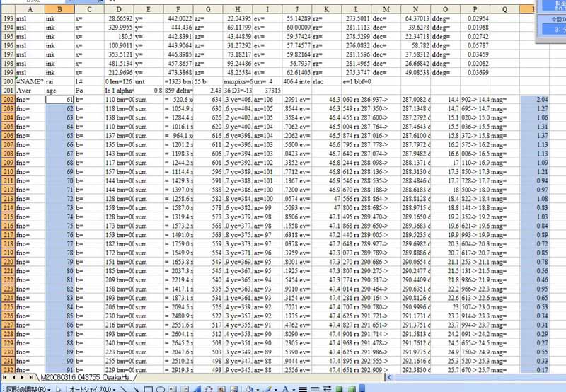The height and width of the screenshot is (392, 566).
Task: Insert a diagram or organization chart
Action: coord(209,389)
